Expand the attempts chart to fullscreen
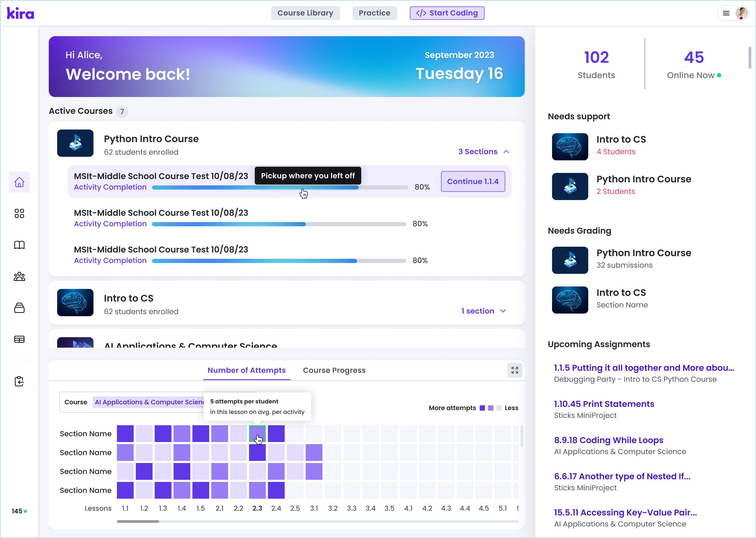The width and height of the screenshot is (756, 538). [x=514, y=370]
